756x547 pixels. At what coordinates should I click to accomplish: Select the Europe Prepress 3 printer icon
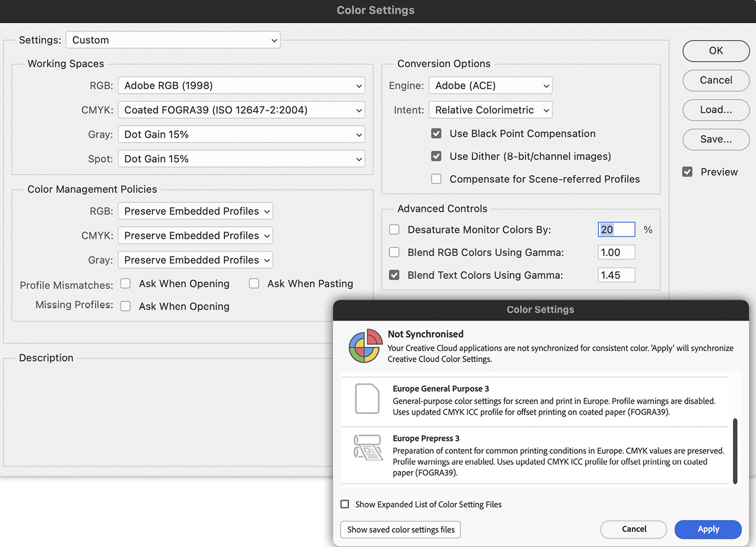pos(368,448)
